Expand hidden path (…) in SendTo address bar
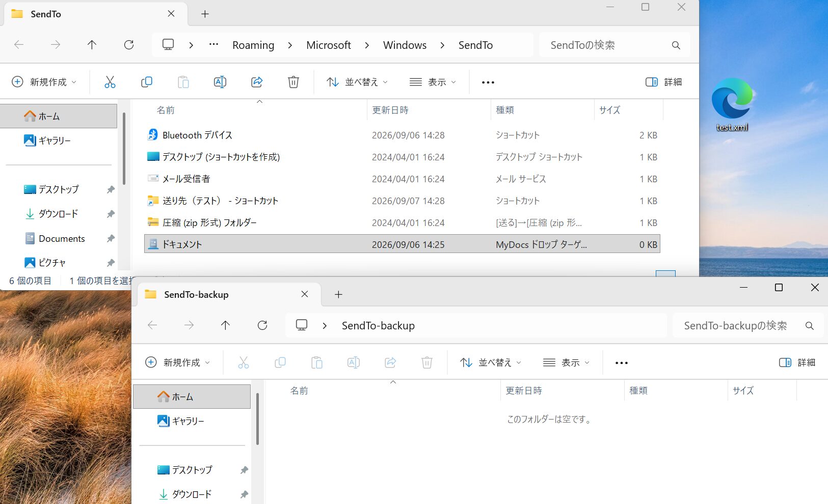This screenshot has width=828, height=504. pyautogui.click(x=214, y=45)
